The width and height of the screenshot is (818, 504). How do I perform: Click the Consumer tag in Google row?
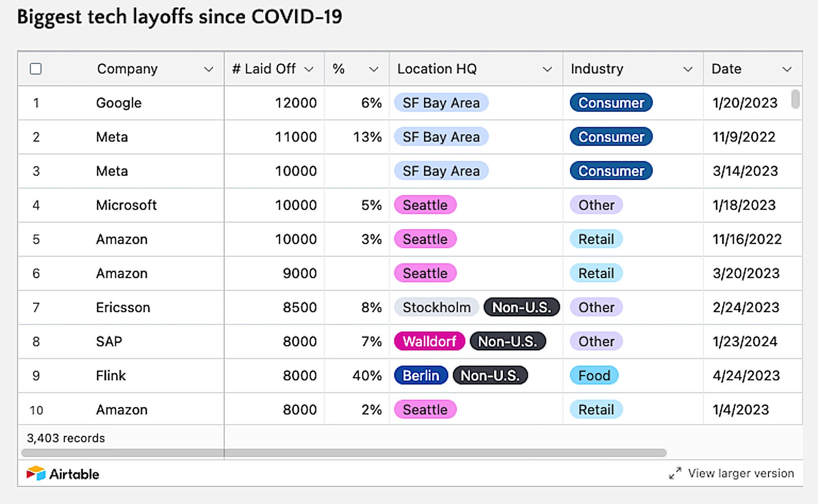pyautogui.click(x=611, y=103)
